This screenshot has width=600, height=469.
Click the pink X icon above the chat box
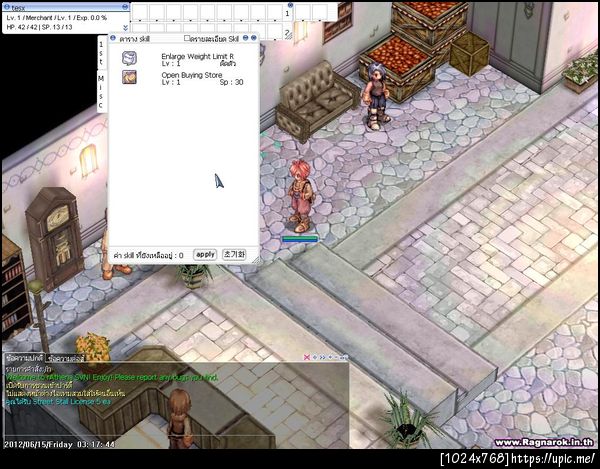tap(307, 357)
